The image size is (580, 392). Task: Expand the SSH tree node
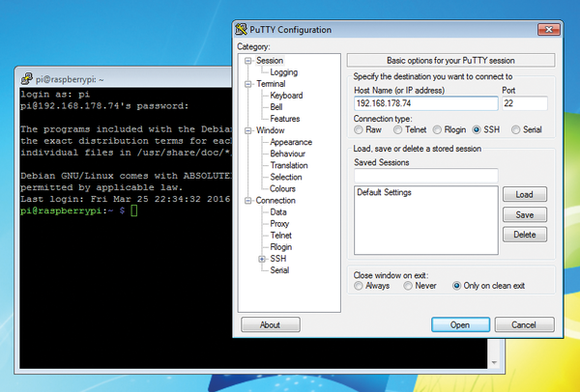pyautogui.click(x=262, y=259)
